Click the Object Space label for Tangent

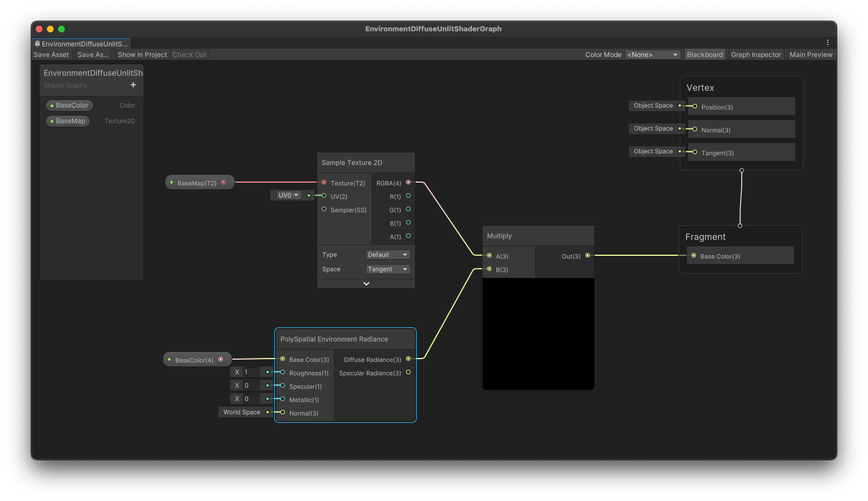pyautogui.click(x=654, y=151)
